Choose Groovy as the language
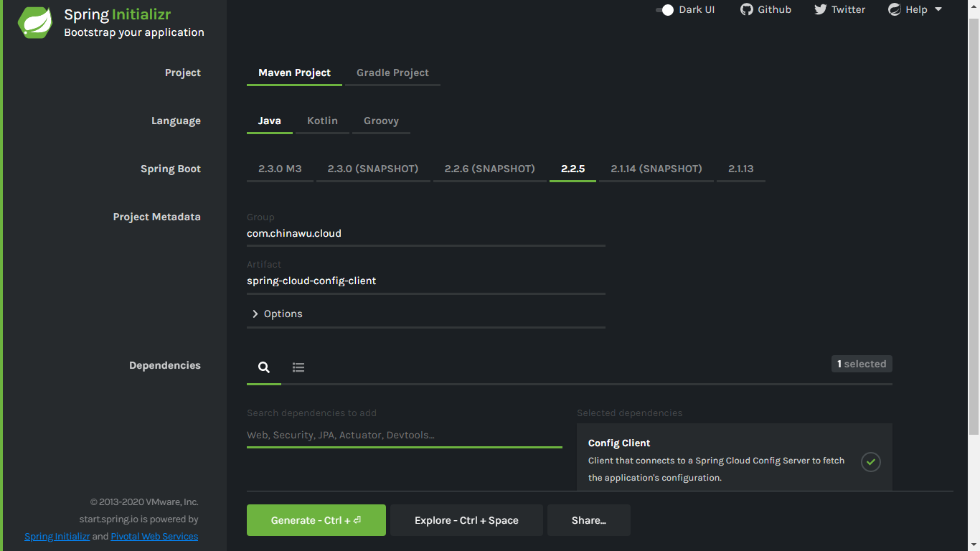 [381, 121]
